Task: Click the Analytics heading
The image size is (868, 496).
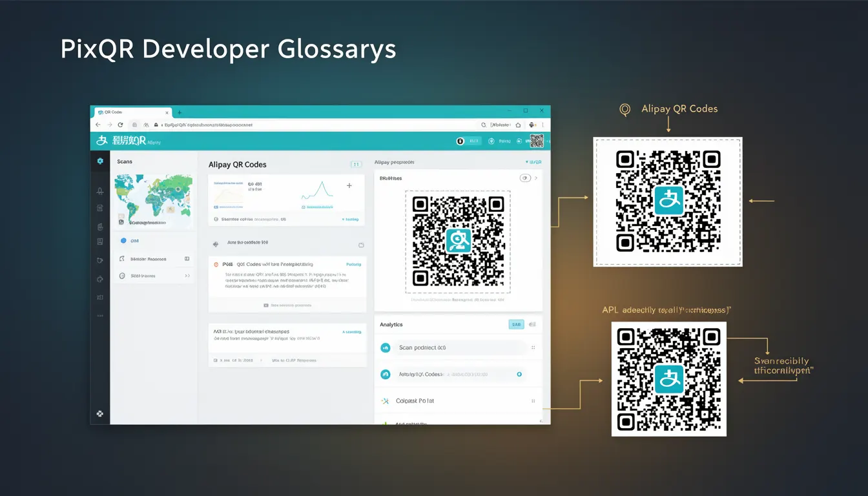Action: [x=391, y=324]
